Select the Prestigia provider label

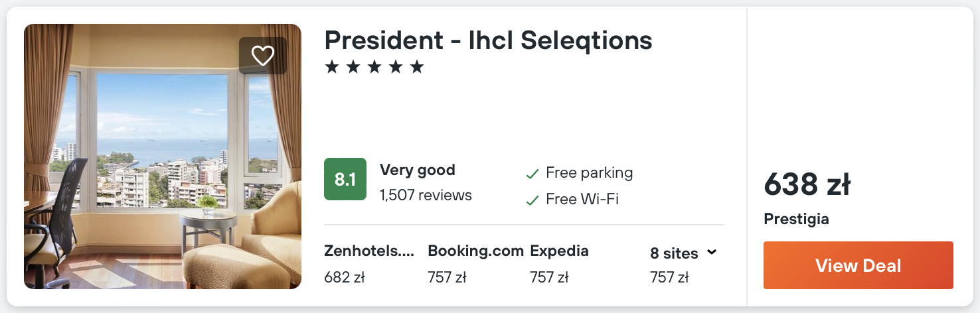[796, 219]
